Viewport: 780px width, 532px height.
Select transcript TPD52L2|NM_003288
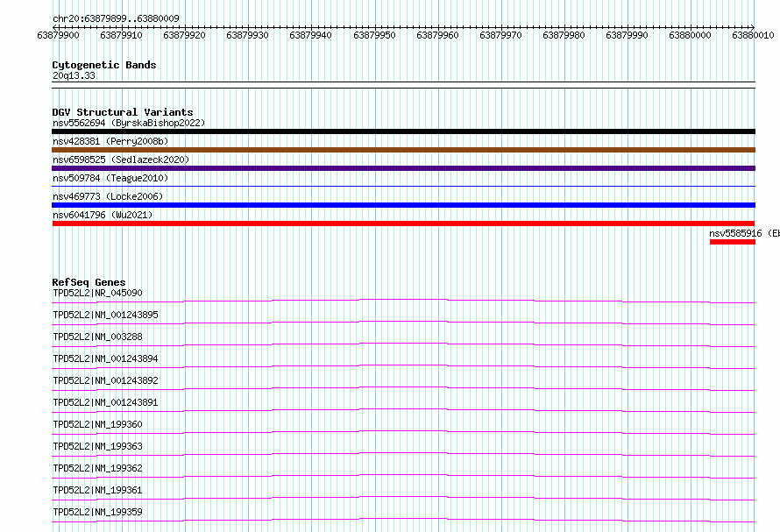(x=97, y=337)
